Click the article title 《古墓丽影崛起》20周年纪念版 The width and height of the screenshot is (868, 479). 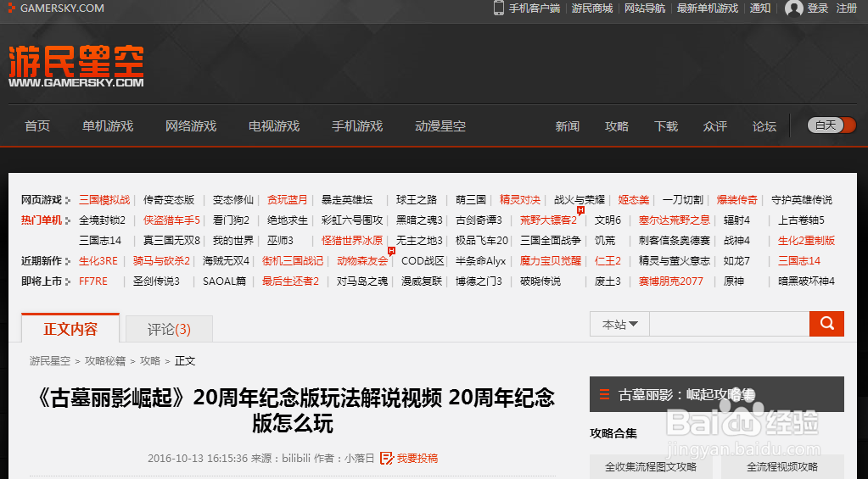point(294,410)
